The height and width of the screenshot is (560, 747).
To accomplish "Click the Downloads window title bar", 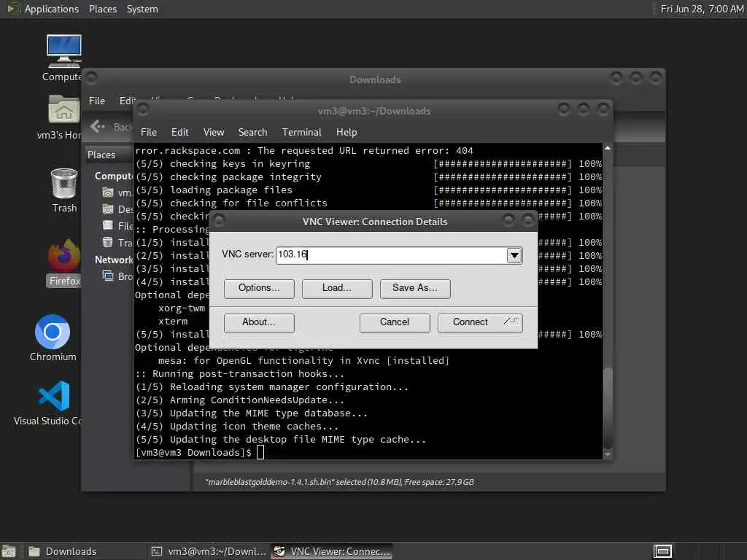I will click(375, 79).
